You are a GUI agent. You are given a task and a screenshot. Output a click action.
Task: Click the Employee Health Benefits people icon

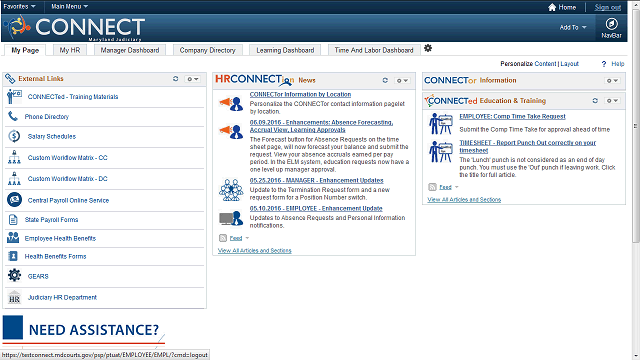point(13,238)
